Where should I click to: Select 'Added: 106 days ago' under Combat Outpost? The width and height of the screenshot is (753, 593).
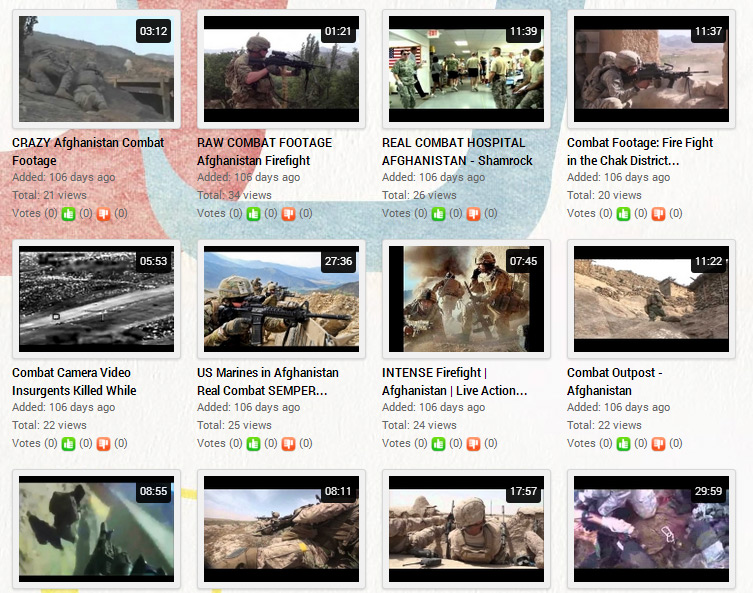click(x=619, y=407)
